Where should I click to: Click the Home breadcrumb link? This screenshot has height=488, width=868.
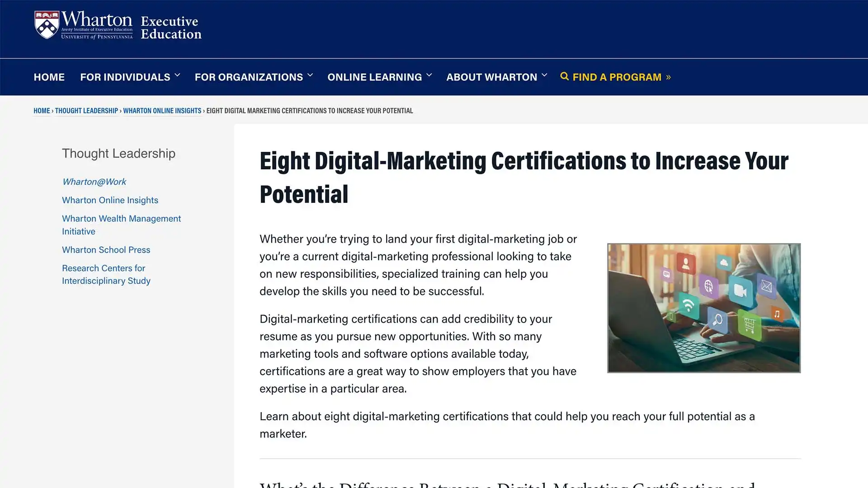click(x=42, y=111)
